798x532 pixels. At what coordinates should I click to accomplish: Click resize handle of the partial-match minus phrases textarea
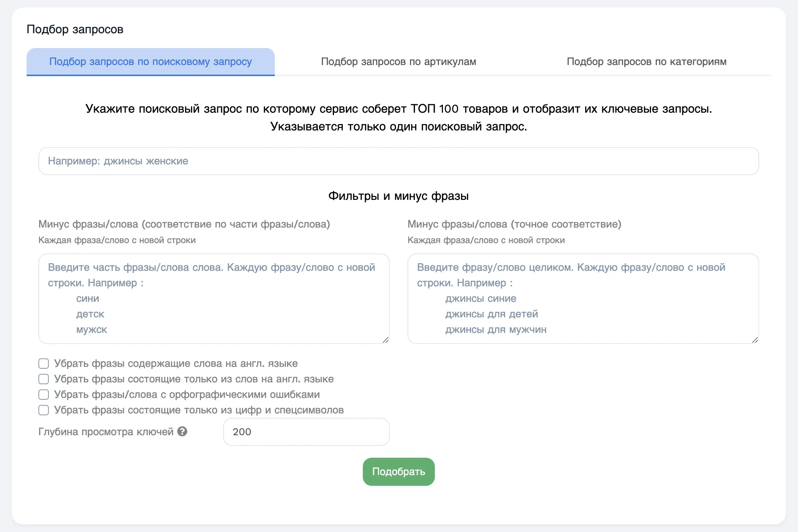click(385, 340)
